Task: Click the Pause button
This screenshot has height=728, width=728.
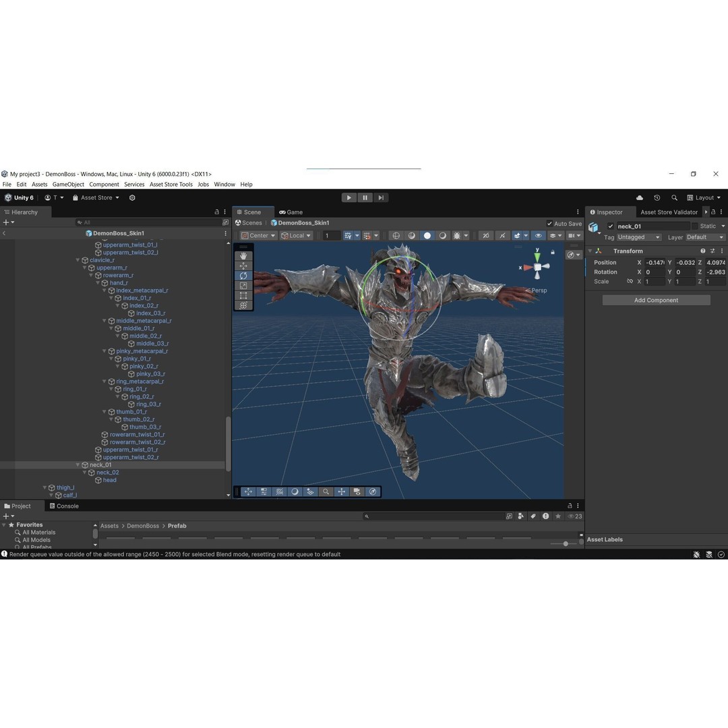Action: [365, 198]
